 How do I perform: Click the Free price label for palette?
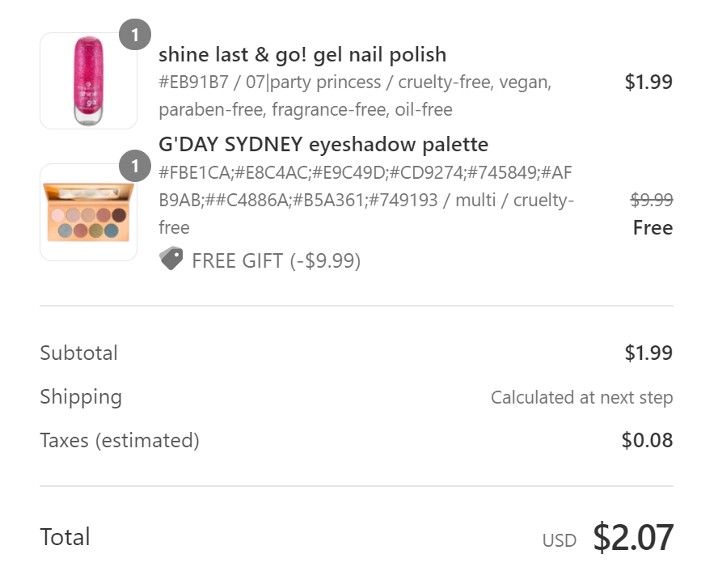(x=653, y=227)
